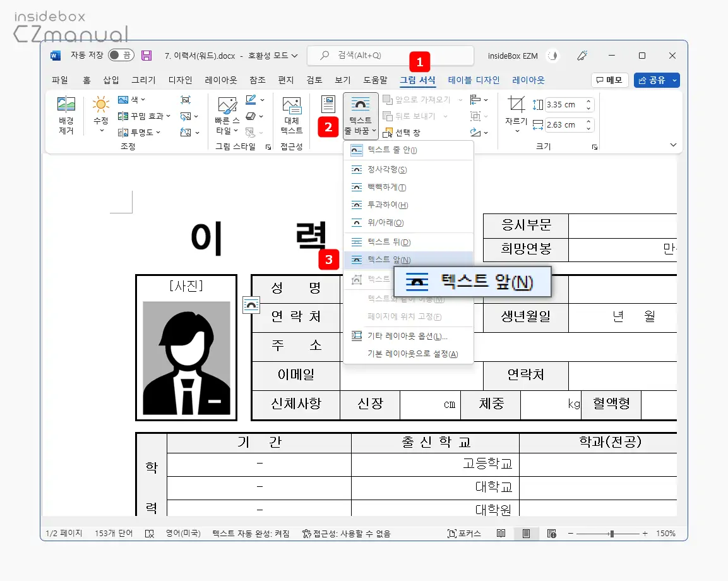The image size is (728, 581).
Task: Open the Review (검토) tab
Action: 314,80
